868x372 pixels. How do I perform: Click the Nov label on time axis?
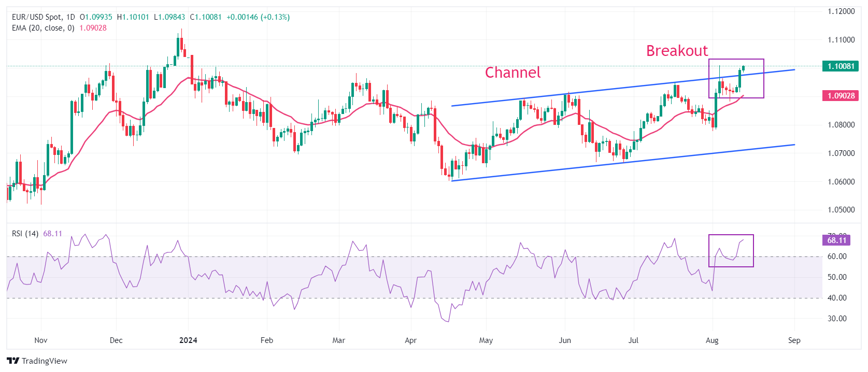pos(40,340)
